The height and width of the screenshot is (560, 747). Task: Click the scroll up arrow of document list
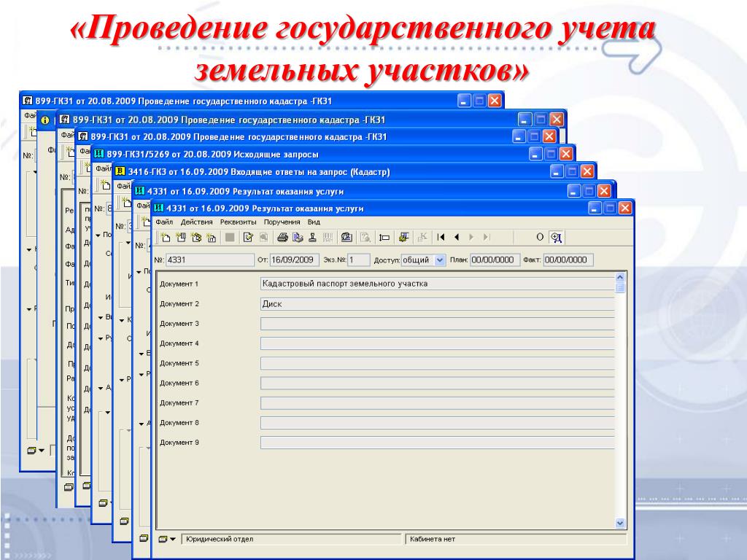click(x=620, y=277)
